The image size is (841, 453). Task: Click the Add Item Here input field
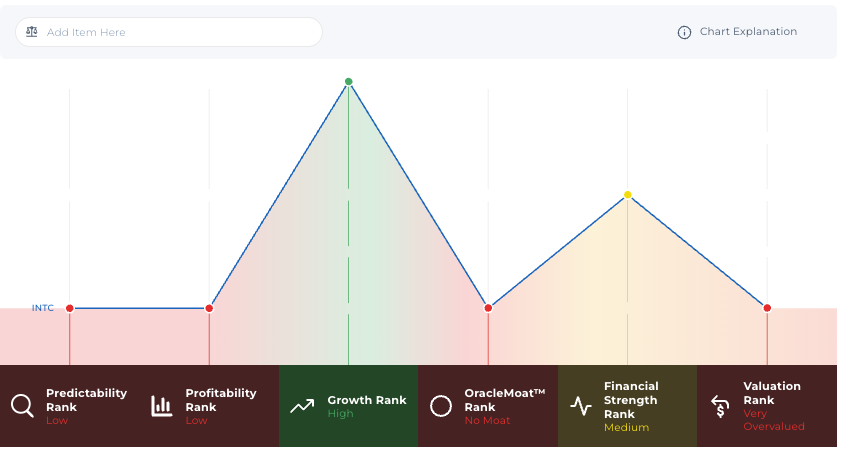click(x=168, y=32)
